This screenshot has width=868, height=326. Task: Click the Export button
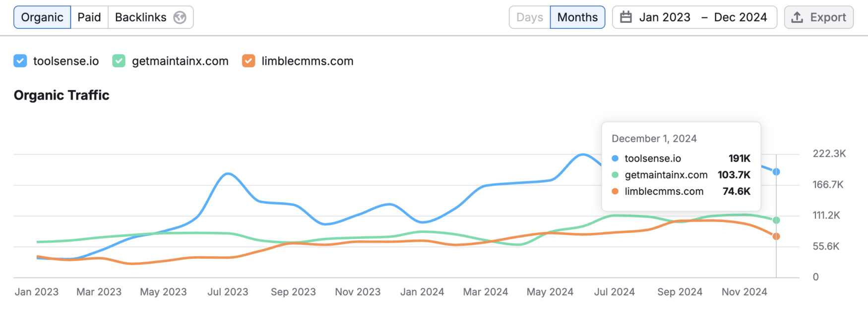point(818,17)
